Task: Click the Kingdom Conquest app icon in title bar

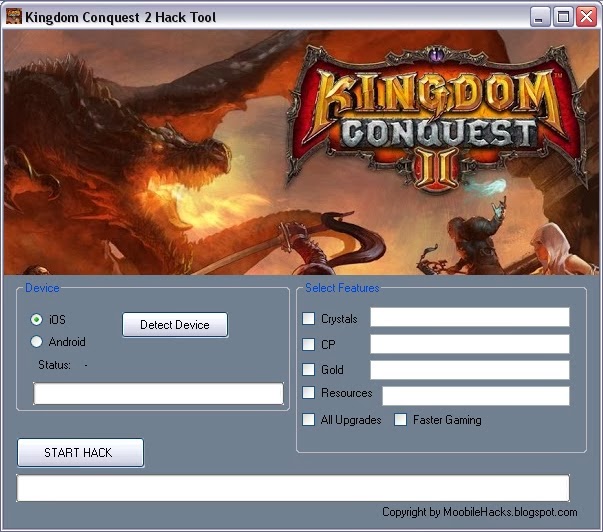Action: (14, 17)
